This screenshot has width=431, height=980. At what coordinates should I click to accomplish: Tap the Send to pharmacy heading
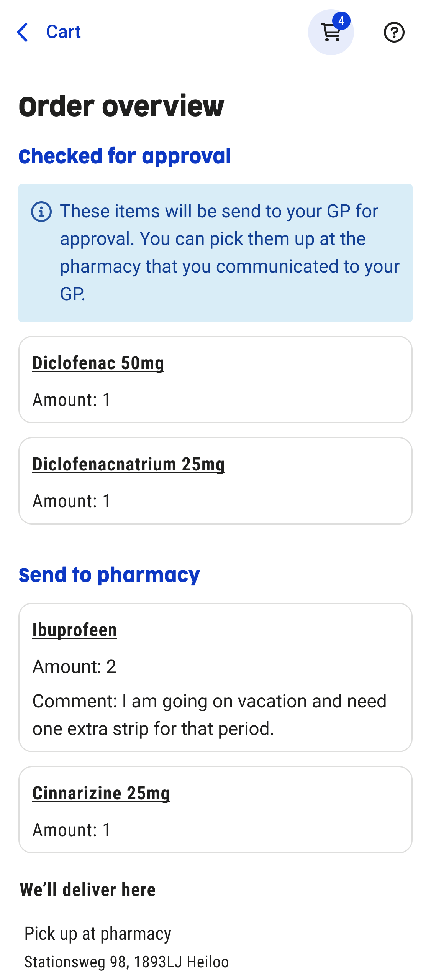(109, 575)
